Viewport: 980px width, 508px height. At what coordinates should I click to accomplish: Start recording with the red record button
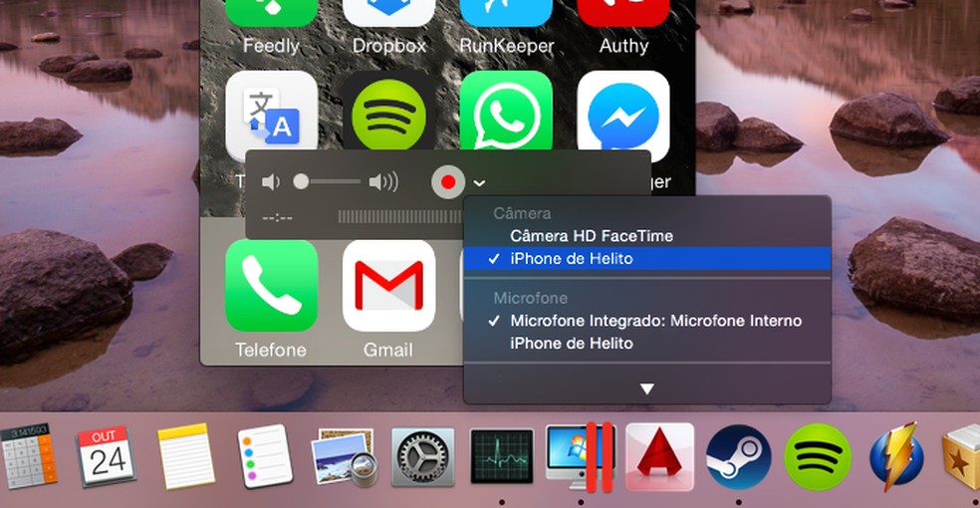click(447, 182)
